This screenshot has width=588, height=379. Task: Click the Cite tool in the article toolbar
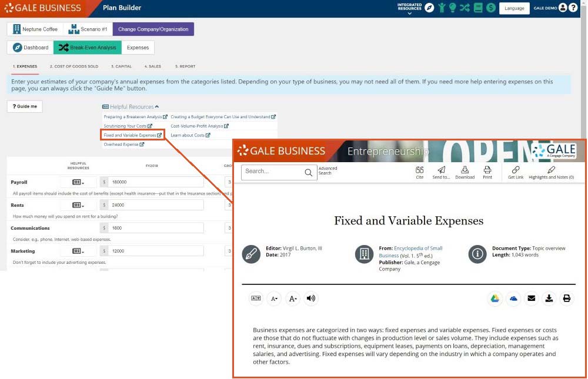pyautogui.click(x=420, y=173)
